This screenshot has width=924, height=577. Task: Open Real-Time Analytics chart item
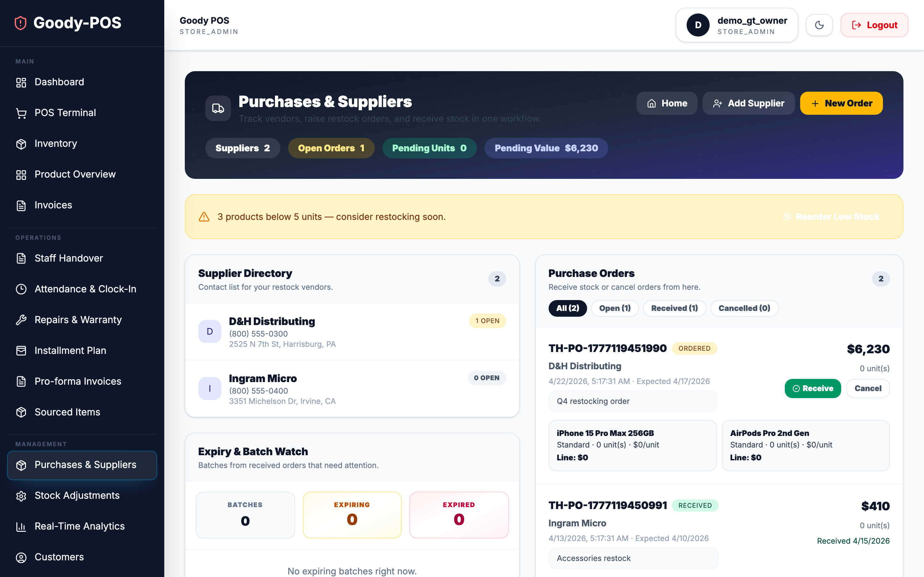coord(80,526)
